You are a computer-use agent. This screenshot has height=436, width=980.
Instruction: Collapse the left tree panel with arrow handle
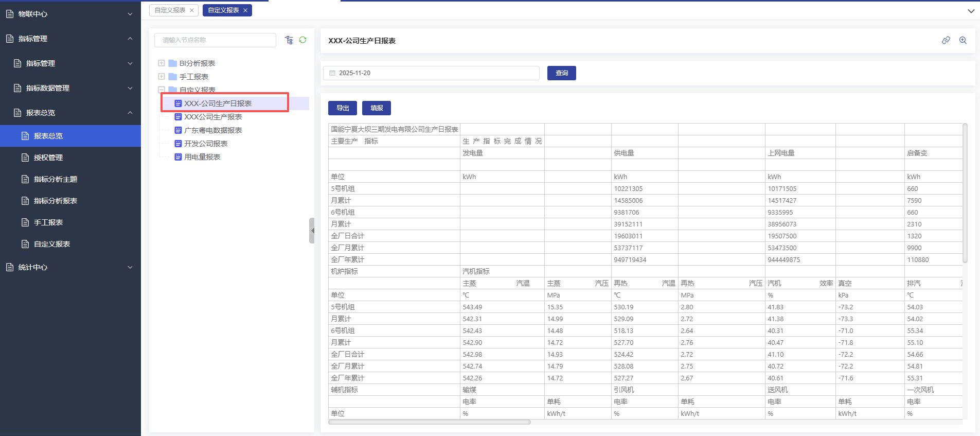pyautogui.click(x=312, y=231)
